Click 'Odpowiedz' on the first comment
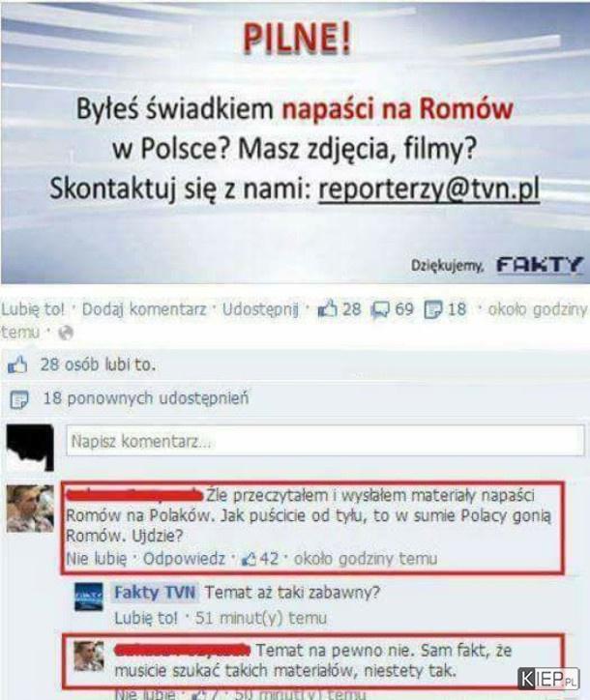The width and height of the screenshot is (590, 700). [x=184, y=559]
